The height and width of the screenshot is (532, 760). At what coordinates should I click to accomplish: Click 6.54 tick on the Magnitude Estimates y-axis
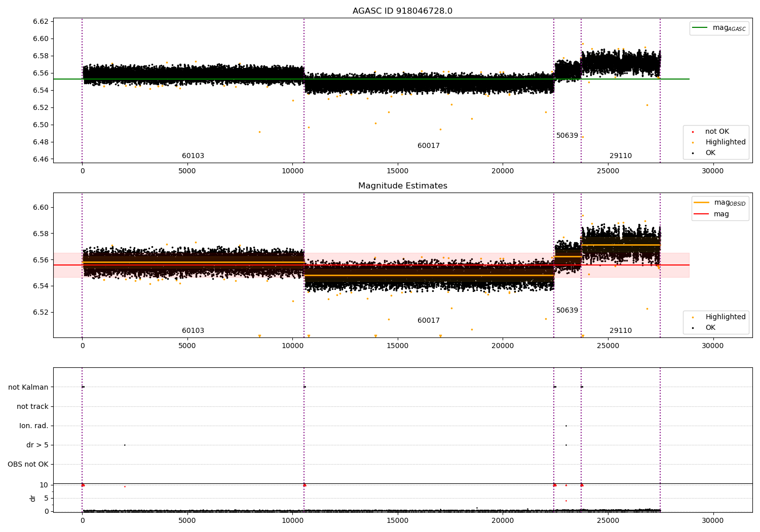coord(41,286)
